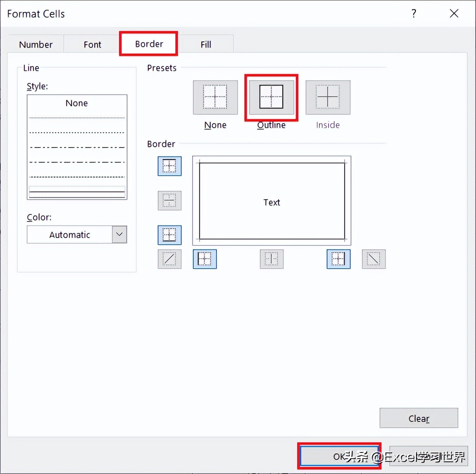This screenshot has height=474, width=476.
Task: Toggle the inside vertical border button
Action: point(271,259)
